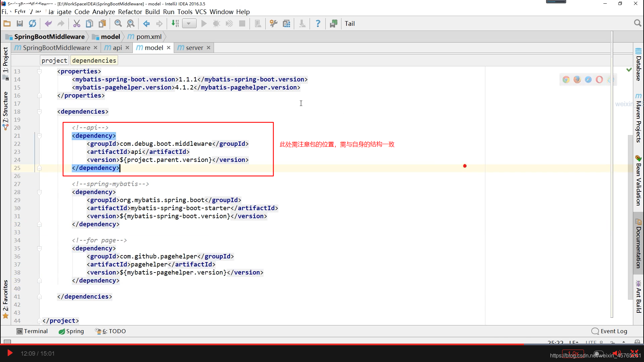
Task: Open the Build menu
Action: tap(153, 12)
